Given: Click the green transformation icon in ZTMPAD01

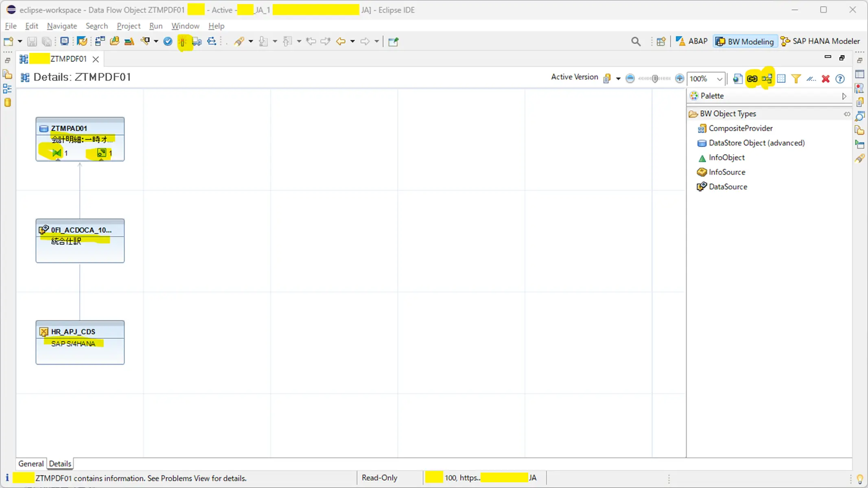Looking at the screenshot, I should 57,153.
